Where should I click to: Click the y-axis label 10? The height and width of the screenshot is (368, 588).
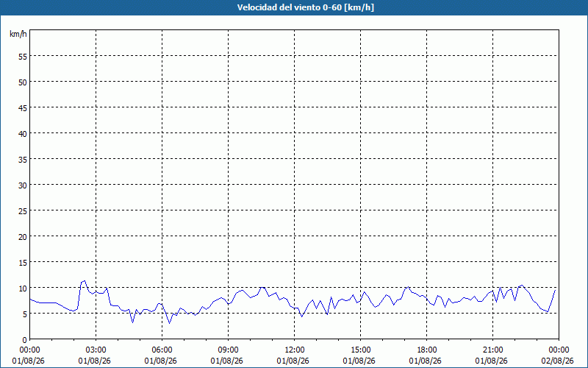click(23, 288)
